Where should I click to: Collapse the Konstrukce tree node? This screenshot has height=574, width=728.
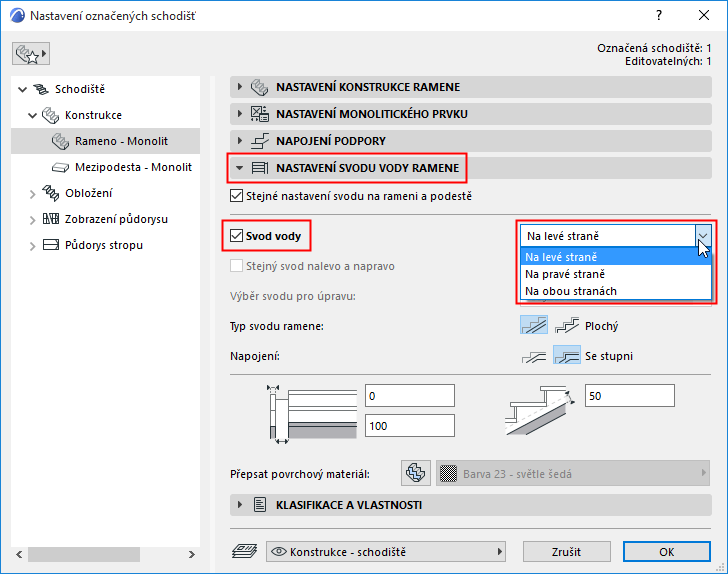click(x=32, y=115)
